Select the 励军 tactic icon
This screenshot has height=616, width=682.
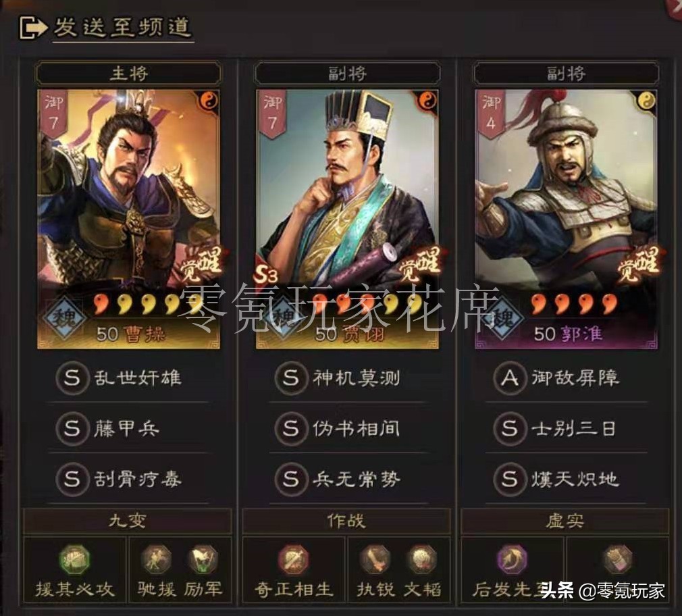[203, 560]
